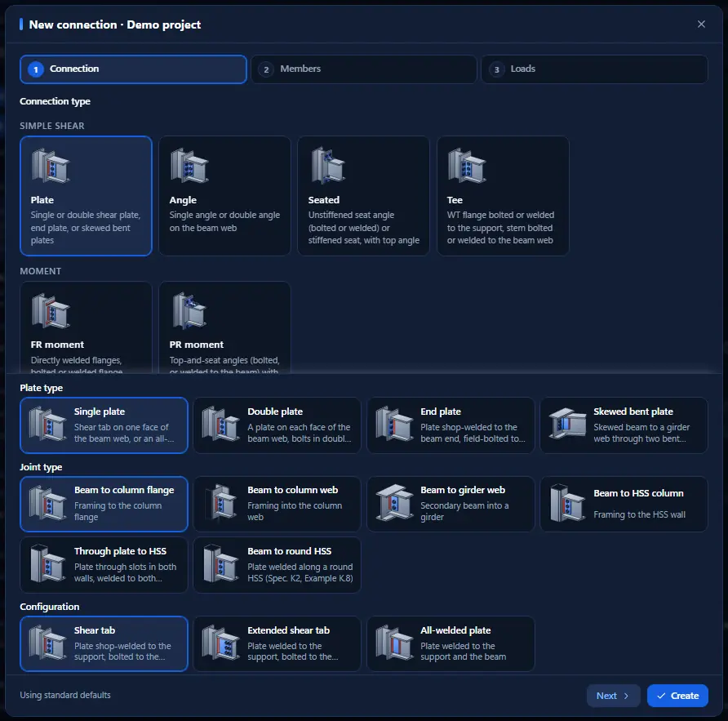Click the 'Plate' card title text

tap(42, 200)
